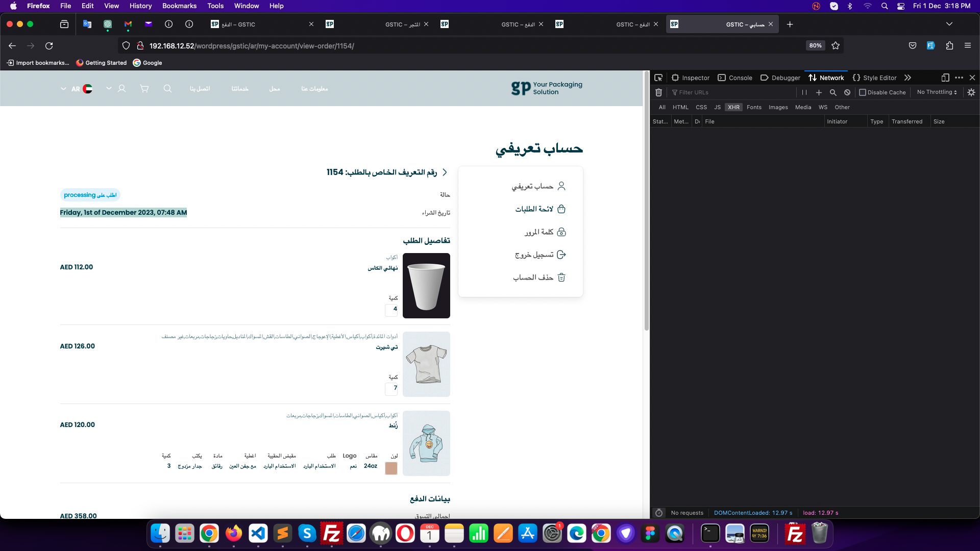Open the History menu in the menu bar
Screen dimensions: 980x551
pos(140,6)
